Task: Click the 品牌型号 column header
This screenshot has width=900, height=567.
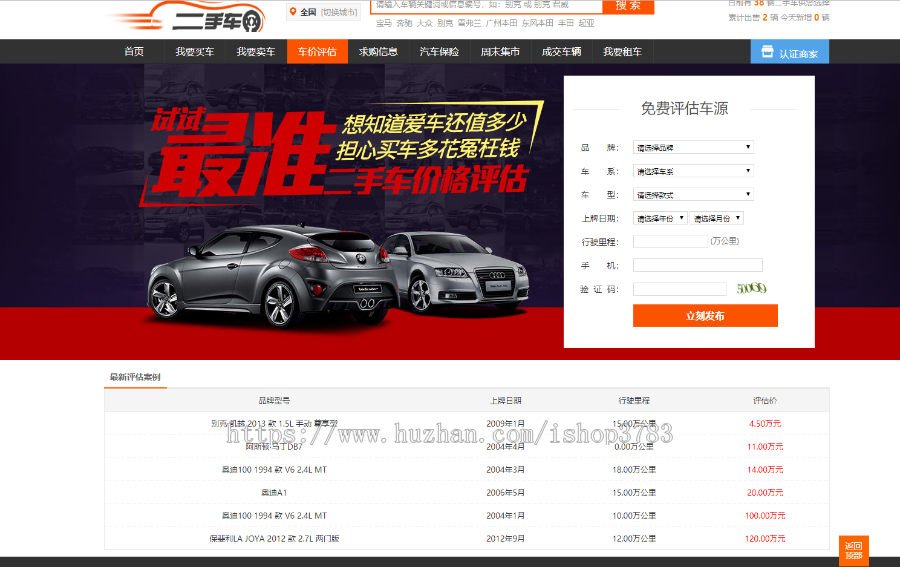Action: [x=274, y=401]
